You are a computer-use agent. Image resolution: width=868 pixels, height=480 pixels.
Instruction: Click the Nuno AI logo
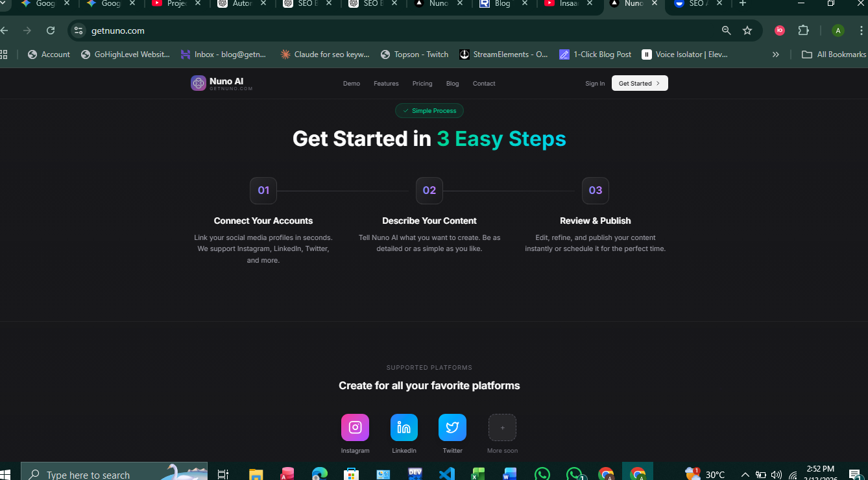tap(221, 83)
